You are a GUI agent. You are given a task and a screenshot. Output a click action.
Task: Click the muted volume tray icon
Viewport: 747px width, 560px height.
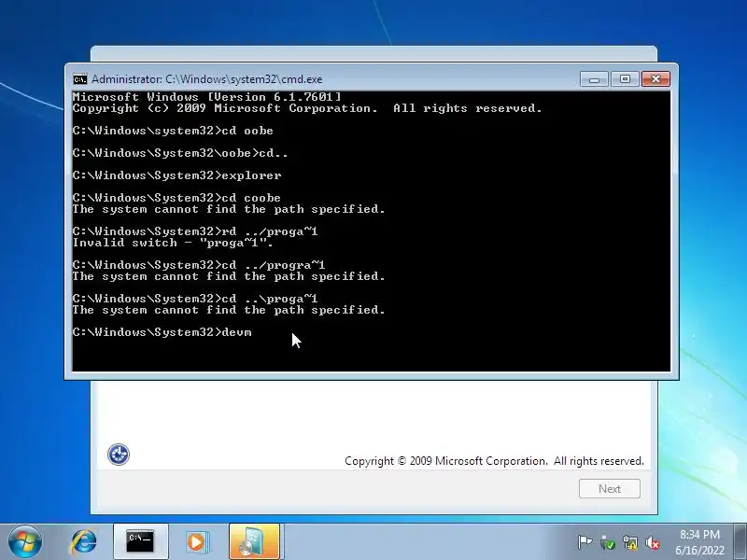tap(653, 542)
